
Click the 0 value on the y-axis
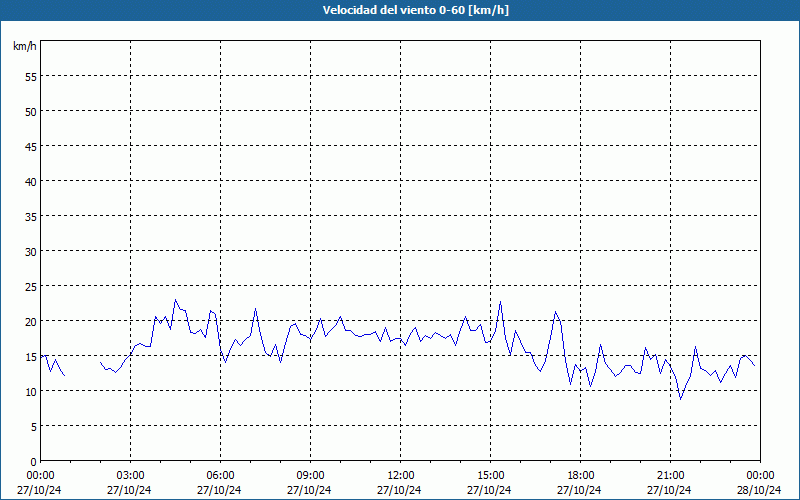[x=33, y=461]
